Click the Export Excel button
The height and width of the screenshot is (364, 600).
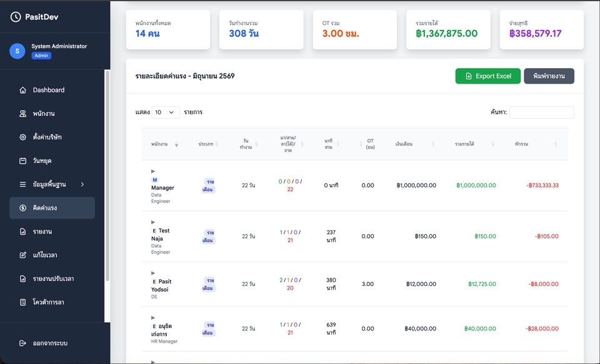[488, 76]
